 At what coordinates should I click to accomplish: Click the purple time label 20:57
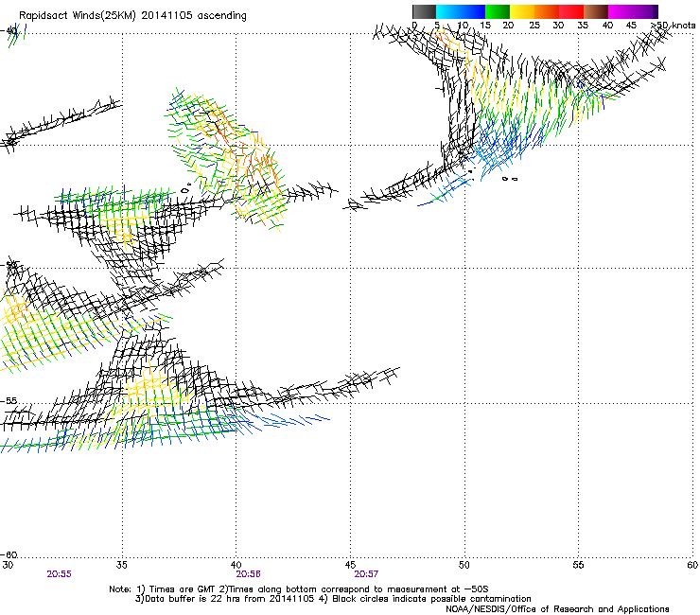point(366,574)
